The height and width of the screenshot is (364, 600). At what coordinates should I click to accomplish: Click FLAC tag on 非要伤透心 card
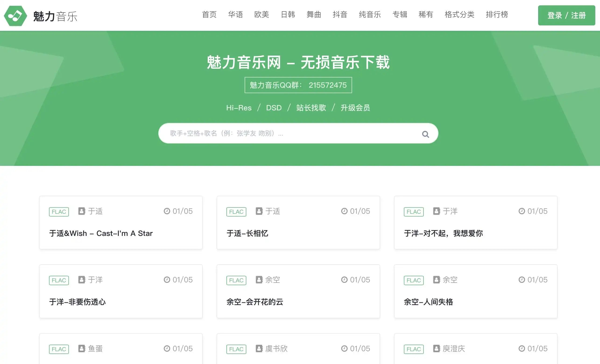pos(59,280)
